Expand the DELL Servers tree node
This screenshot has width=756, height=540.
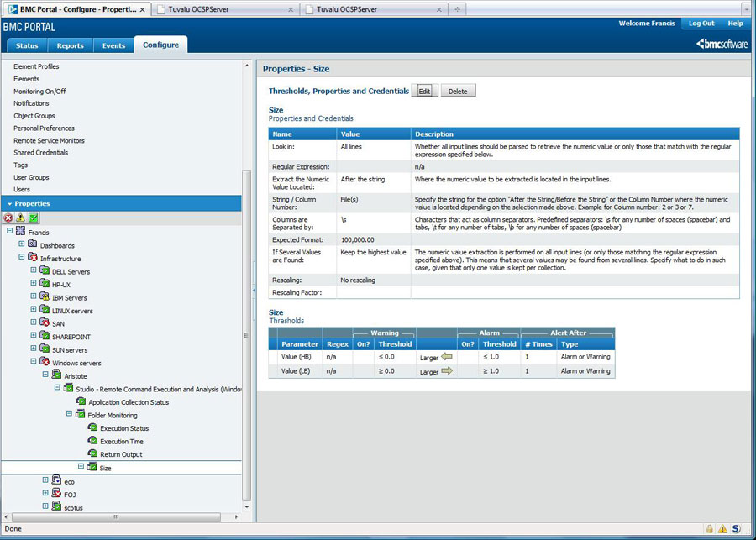tap(34, 271)
